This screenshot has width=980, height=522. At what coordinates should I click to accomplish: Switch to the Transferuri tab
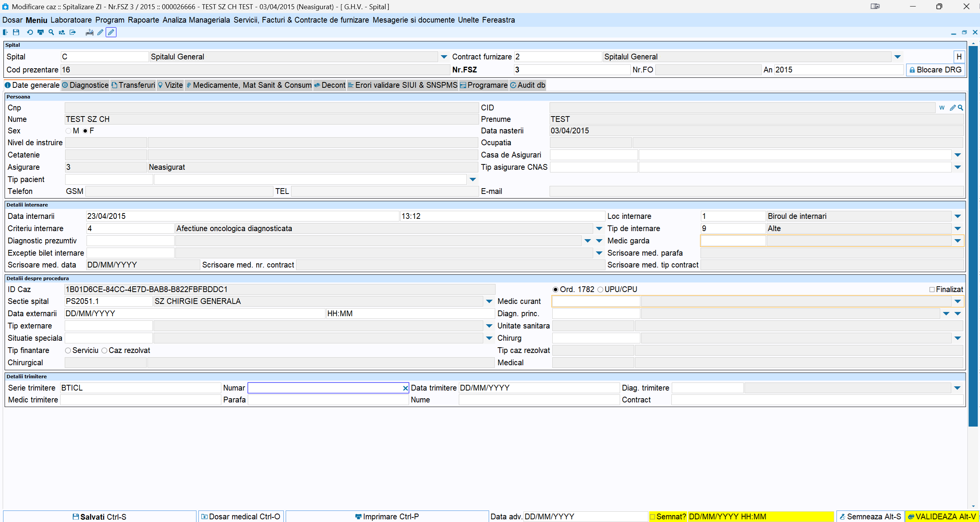click(x=133, y=85)
